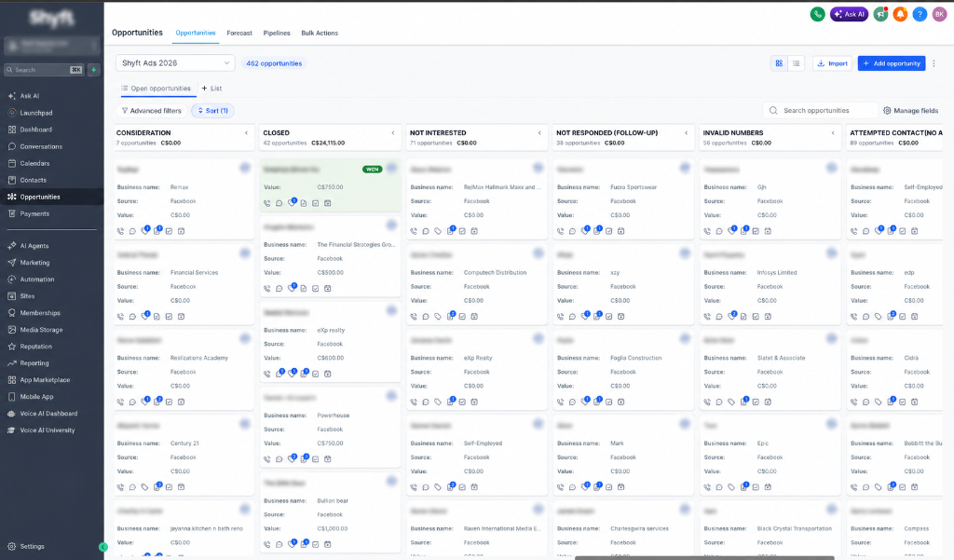Click the appointment calendar icon on the Computech Distribution card

pyautogui.click(x=474, y=317)
